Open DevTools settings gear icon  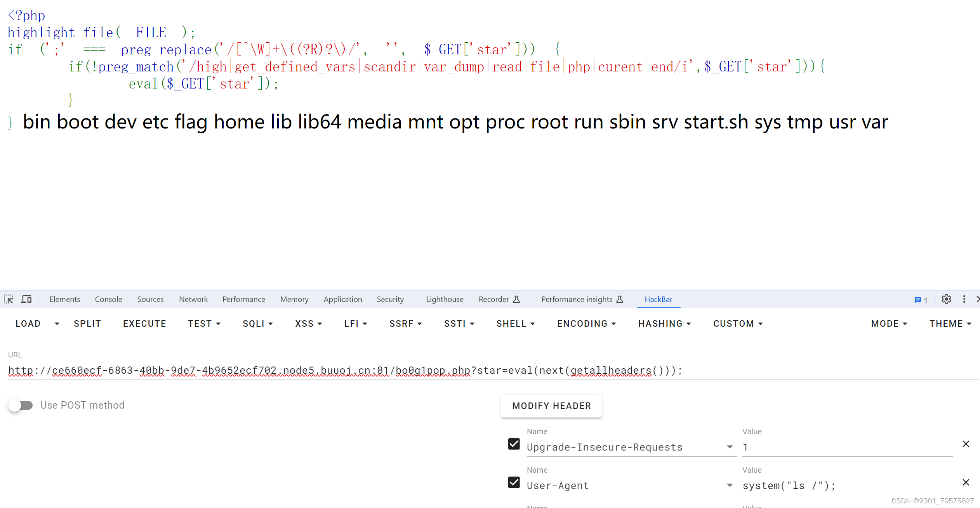[x=946, y=299]
